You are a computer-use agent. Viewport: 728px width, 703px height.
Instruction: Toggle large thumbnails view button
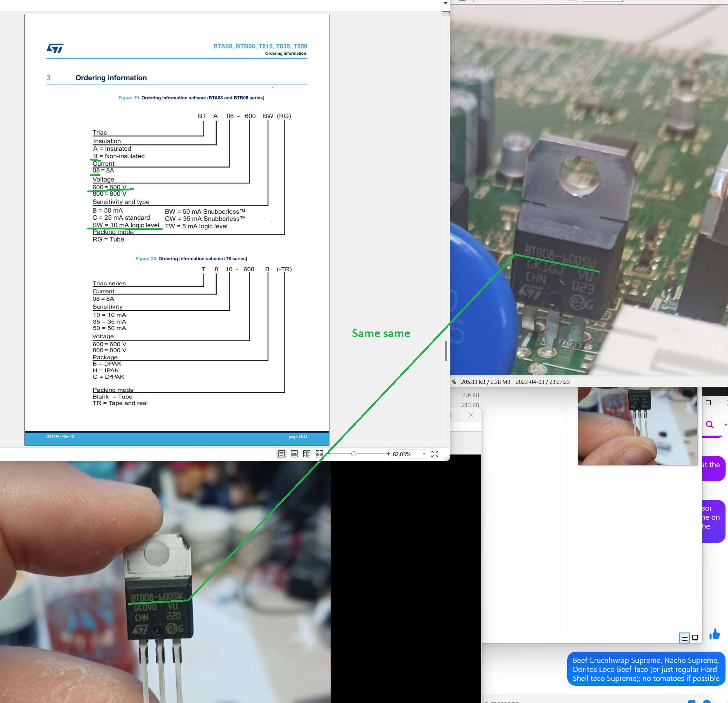click(x=695, y=638)
